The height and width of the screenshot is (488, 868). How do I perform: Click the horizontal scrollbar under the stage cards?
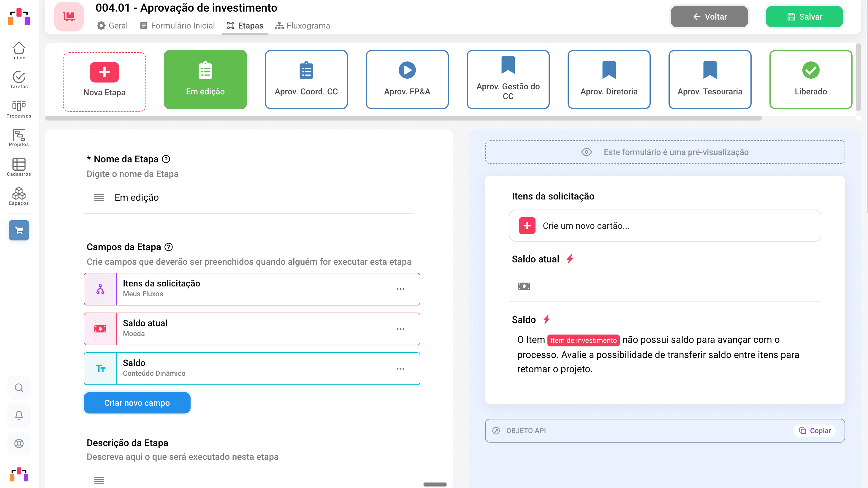tap(403, 118)
